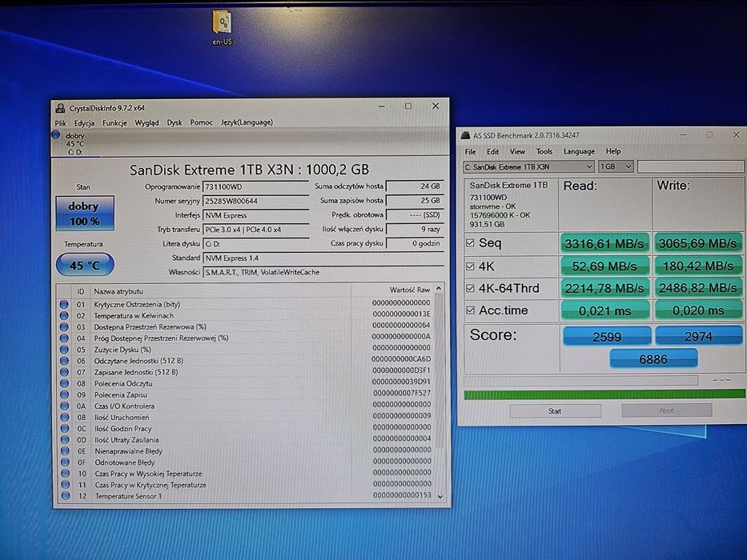747x560 pixels.
Task: Click the Tryb transferu field
Action: (256, 230)
